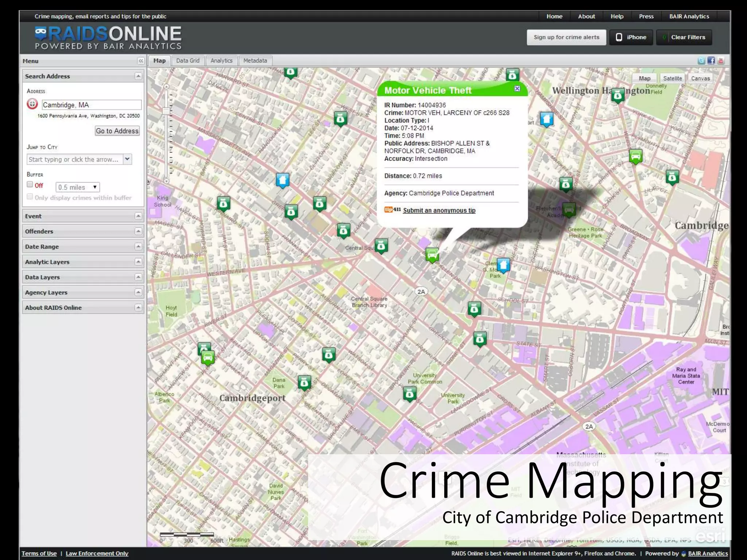Check Only display crimes within buffer
Image resolution: width=747 pixels, height=560 pixels.
[30, 197]
